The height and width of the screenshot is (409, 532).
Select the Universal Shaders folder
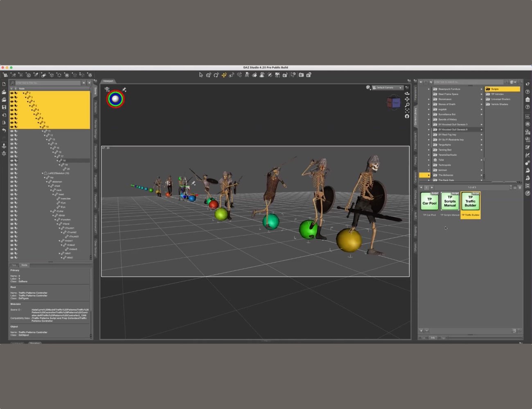click(500, 99)
